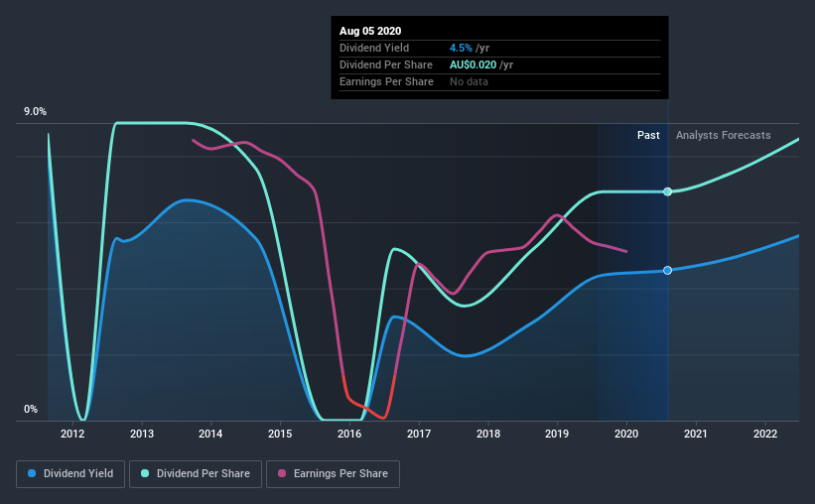The image size is (815, 504).
Task: Click the 2022 x-axis label
Action: coord(765,434)
